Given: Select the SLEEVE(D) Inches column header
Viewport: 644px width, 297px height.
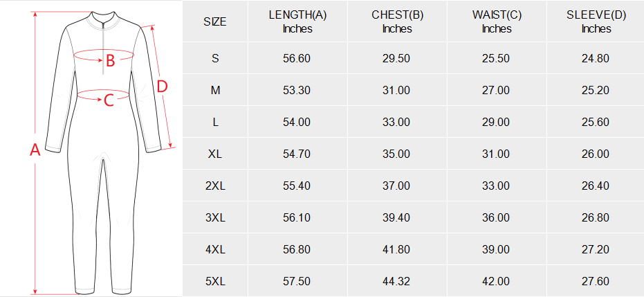Looking at the screenshot, I should pyautogui.click(x=596, y=22).
